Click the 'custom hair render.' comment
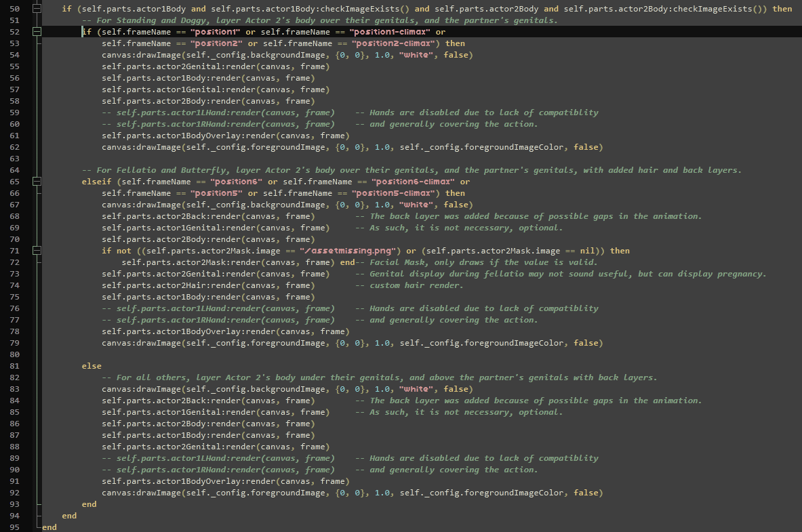 point(409,285)
